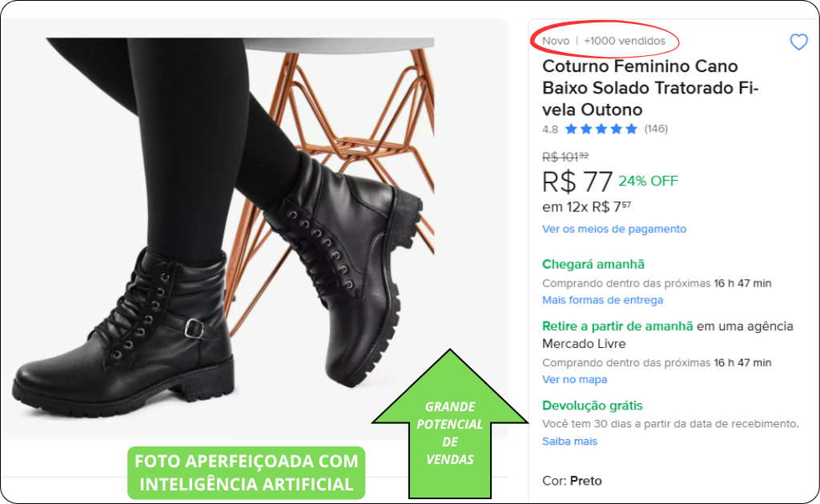Open the 'Ver os meios de pagamento' link
Image resolution: width=820 pixels, height=504 pixels.
614,229
